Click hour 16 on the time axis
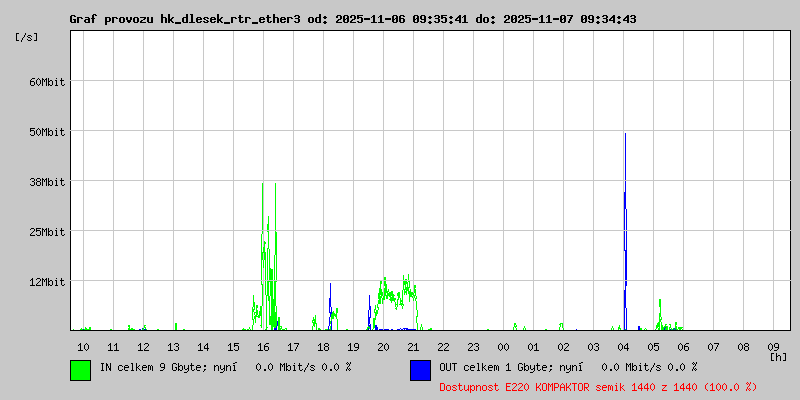The image size is (800, 400). 263,346
